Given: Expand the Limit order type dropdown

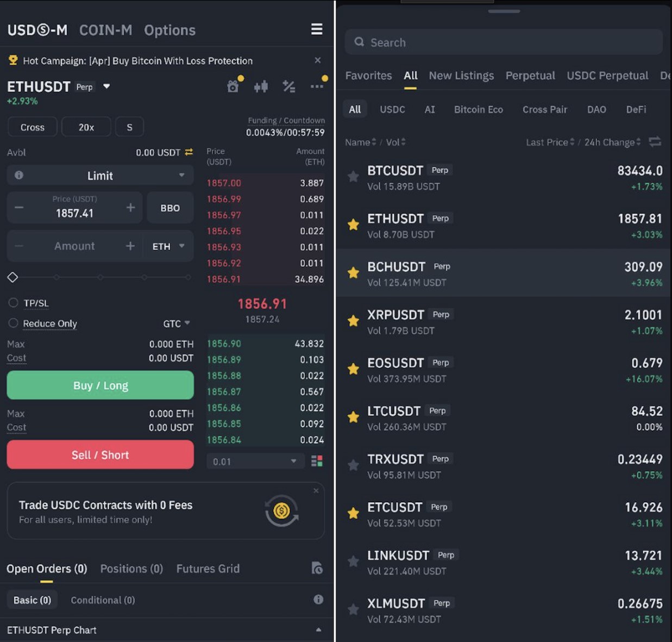Looking at the screenshot, I should [x=101, y=176].
